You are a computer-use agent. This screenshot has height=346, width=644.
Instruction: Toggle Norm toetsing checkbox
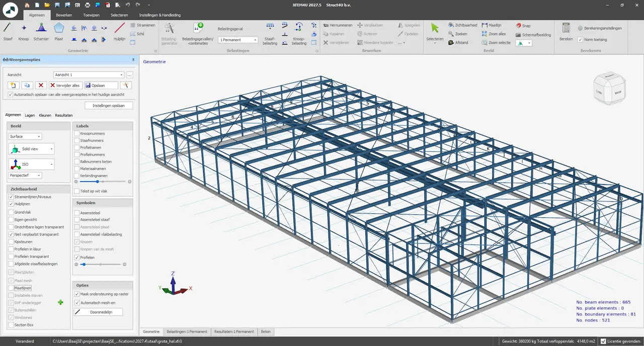581,39
